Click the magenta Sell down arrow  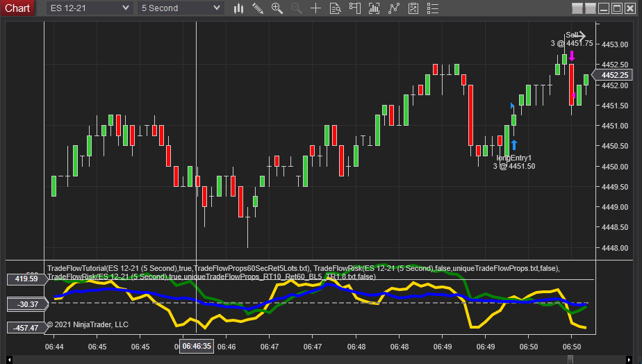point(572,56)
